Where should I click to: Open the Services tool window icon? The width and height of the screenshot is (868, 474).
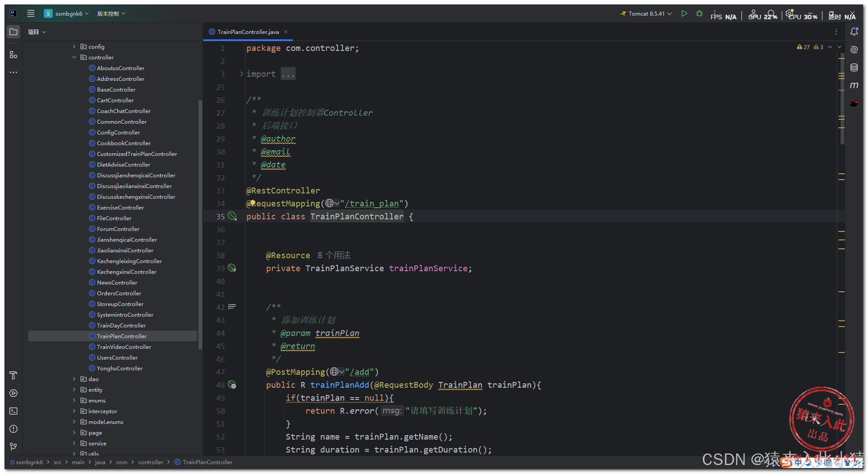pyautogui.click(x=13, y=393)
